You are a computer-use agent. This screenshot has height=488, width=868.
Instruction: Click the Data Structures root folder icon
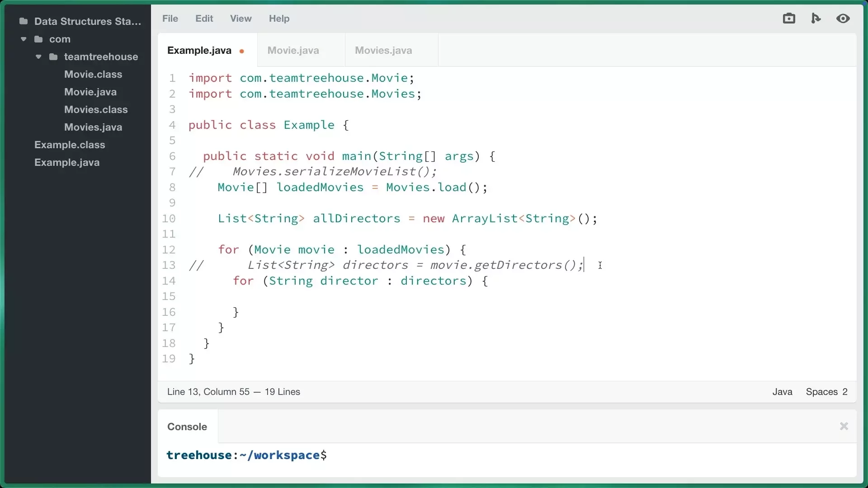[x=24, y=21]
